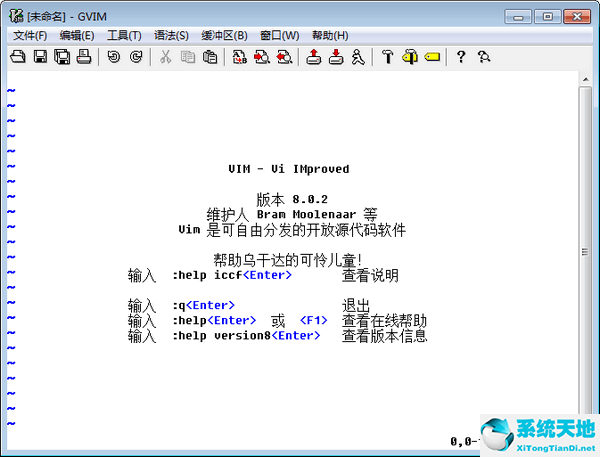Viewport: 600px width, 457px height.
Task: Open the 文件(F) menu
Action: (30, 36)
